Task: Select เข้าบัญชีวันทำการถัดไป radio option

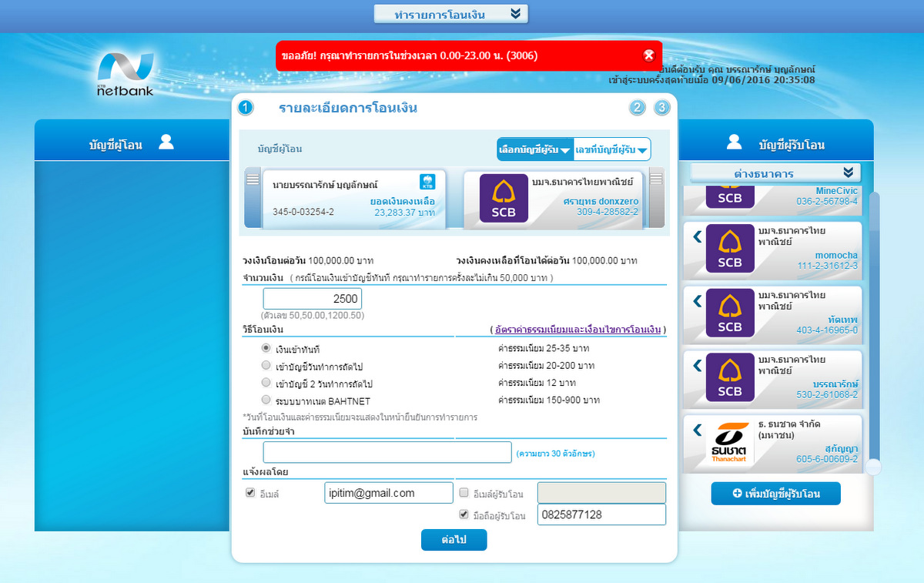Action: click(266, 365)
